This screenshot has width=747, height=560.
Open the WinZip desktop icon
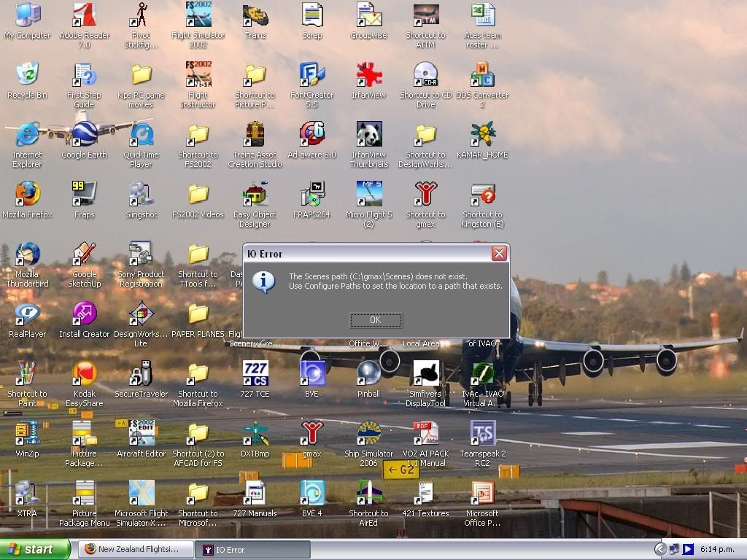point(28,435)
